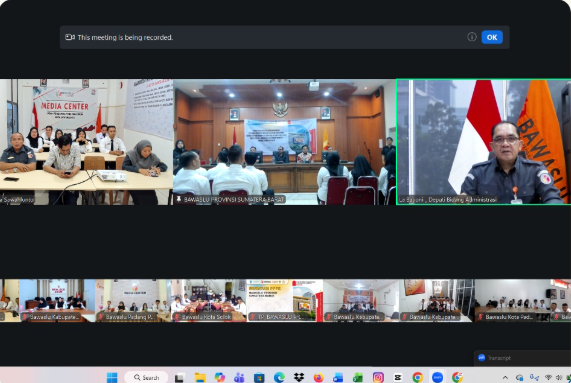
Task: Open Task View from the taskbar
Action: [x=179, y=378]
